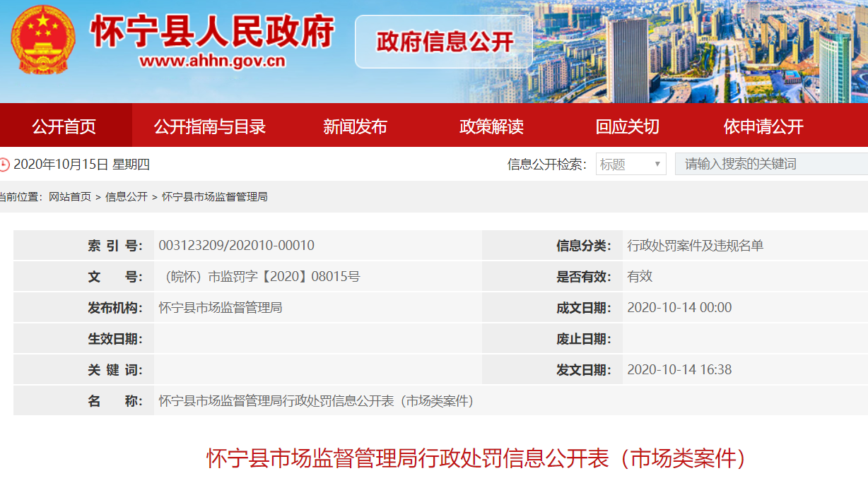Click the 是否有效 value 有效

[x=640, y=277]
